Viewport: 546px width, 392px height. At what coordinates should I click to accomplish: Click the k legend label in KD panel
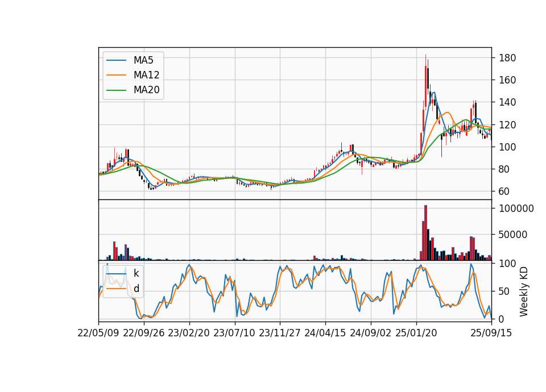pos(136,273)
